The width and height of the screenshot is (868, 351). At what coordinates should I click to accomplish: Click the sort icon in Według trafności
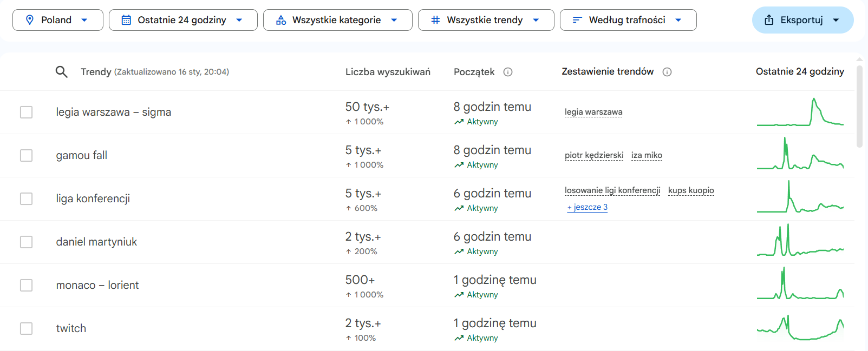(x=577, y=20)
